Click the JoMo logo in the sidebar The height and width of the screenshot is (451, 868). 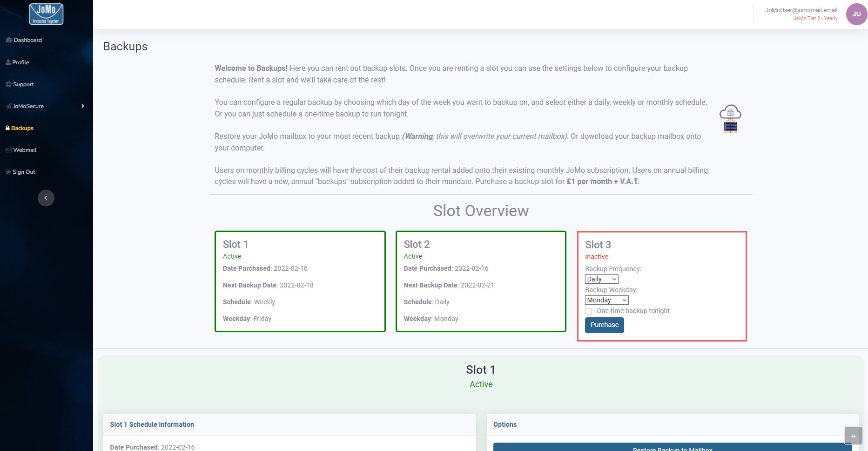pyautogui.click(x=46, y=14)
